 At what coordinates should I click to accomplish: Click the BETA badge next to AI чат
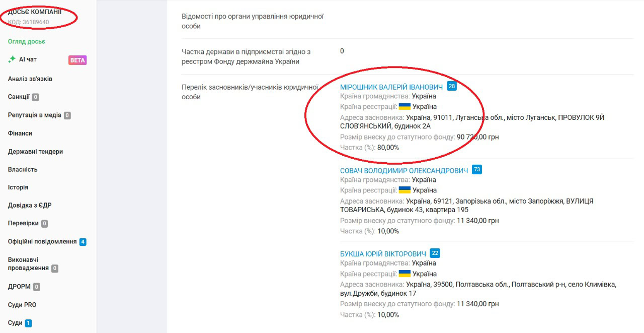(x=77, y=60)
